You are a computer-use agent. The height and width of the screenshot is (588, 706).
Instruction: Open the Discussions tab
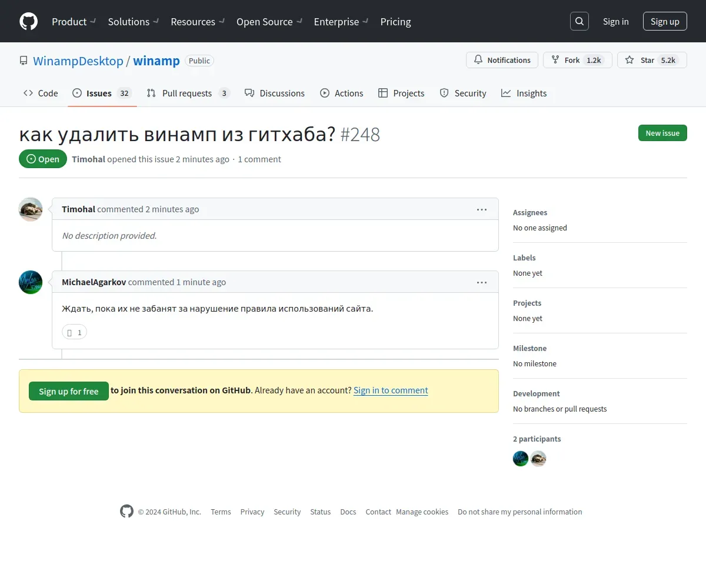(275, 93)
